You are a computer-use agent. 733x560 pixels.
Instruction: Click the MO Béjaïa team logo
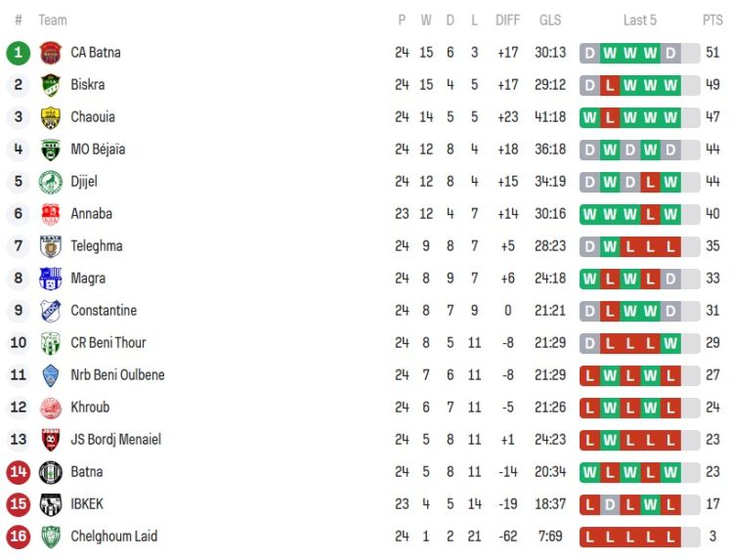coord(51,150)
